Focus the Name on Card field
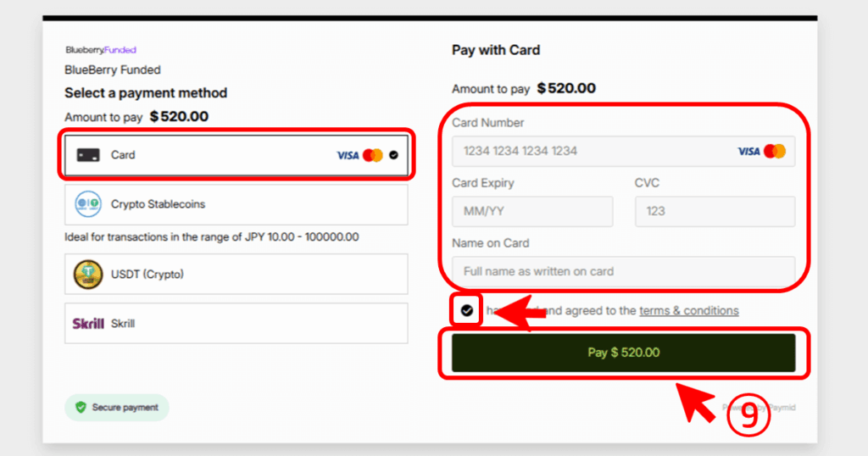The image size is (868, 456). pos(623,271)
